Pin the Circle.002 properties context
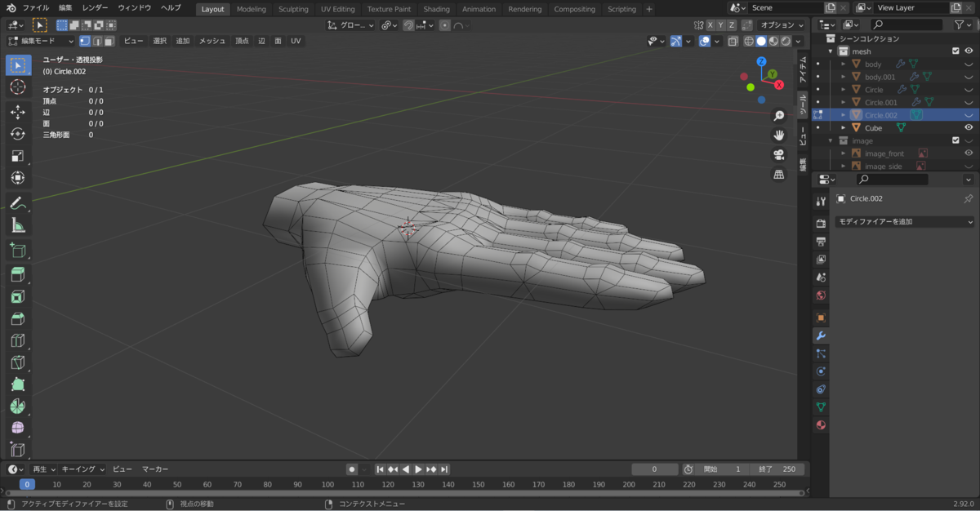The height and width of the screenshot is (511, 980). 969,198
